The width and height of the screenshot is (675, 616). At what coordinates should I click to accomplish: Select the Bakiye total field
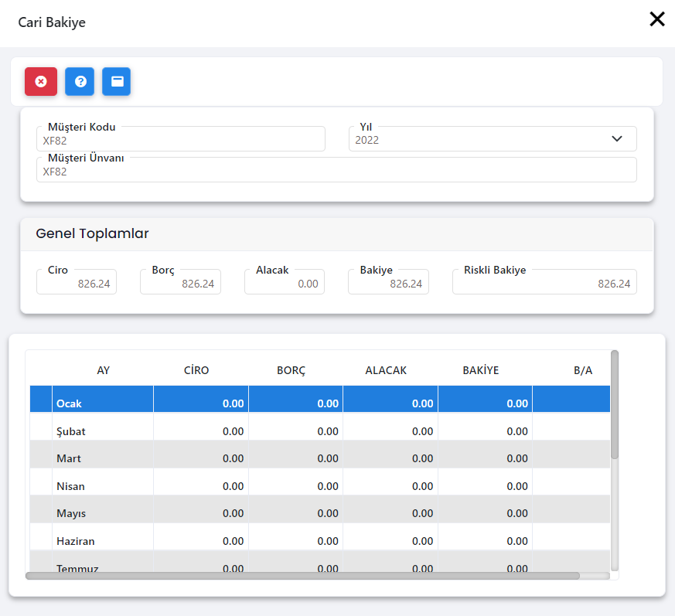tap(388, 282)
